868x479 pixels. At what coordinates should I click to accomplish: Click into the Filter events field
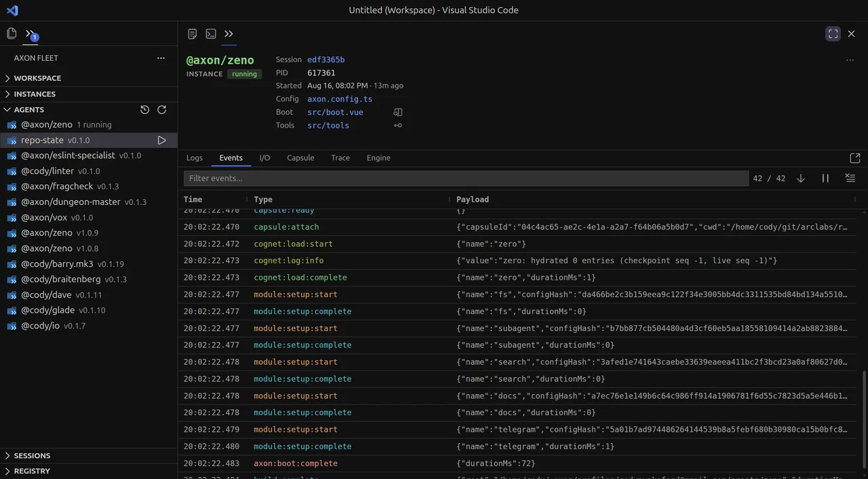point(466,178)
